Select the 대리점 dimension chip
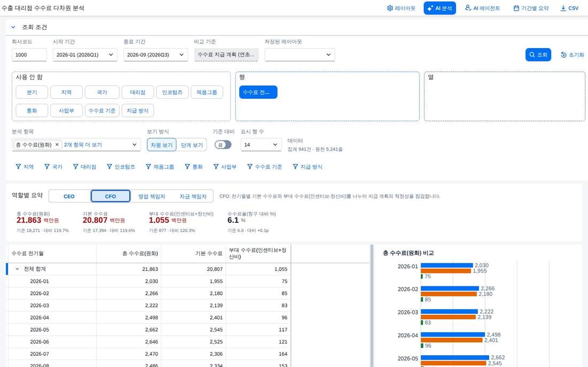 click(137, 92)
